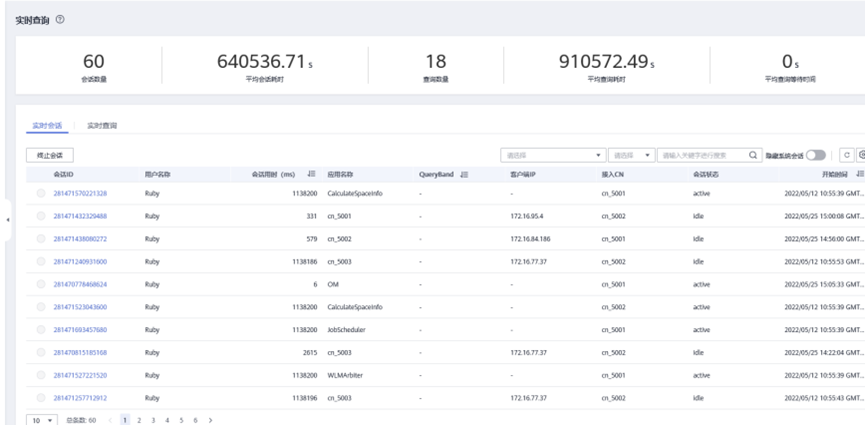865x425 pixels.
Task: Go to next page arrow
Action: coord(210,421)
